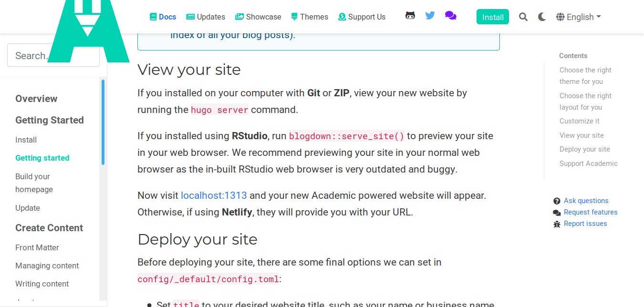This screenshot has height=307, width=644.
Task: Open the Install page in sidebar
Action: click(26, 140)
